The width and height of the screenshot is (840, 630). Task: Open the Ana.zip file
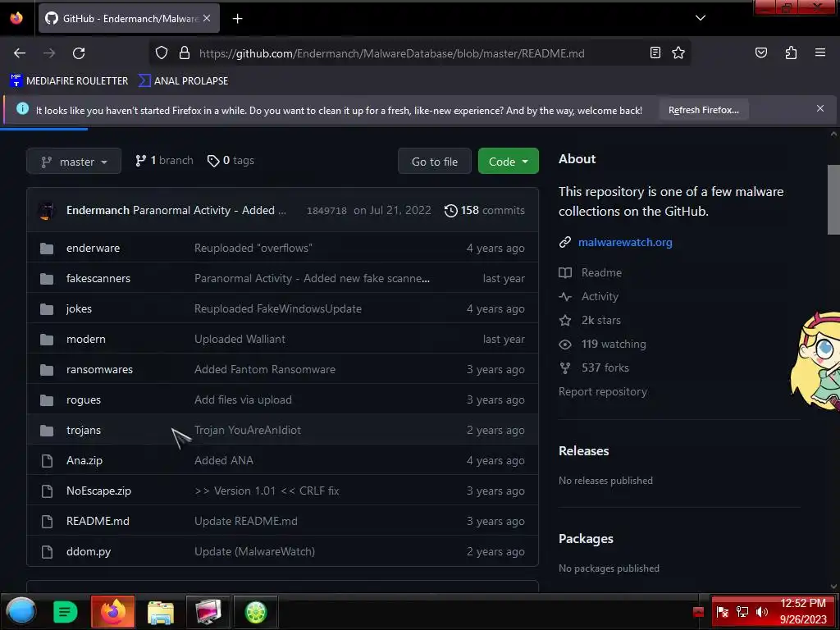(x=84, y=460)
